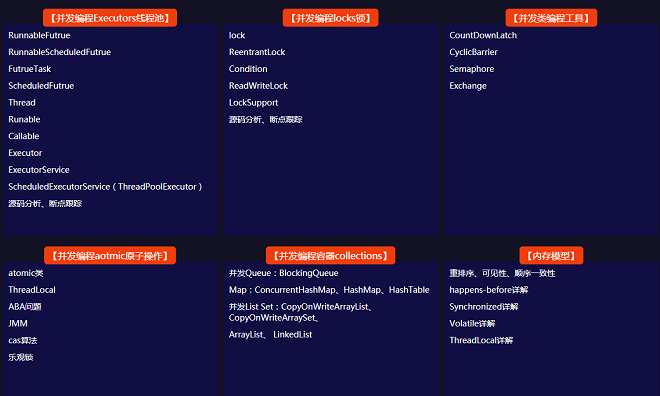
Task: Click 源码分析、断点跟踪 in locks panel
Action: coord(266,120)
